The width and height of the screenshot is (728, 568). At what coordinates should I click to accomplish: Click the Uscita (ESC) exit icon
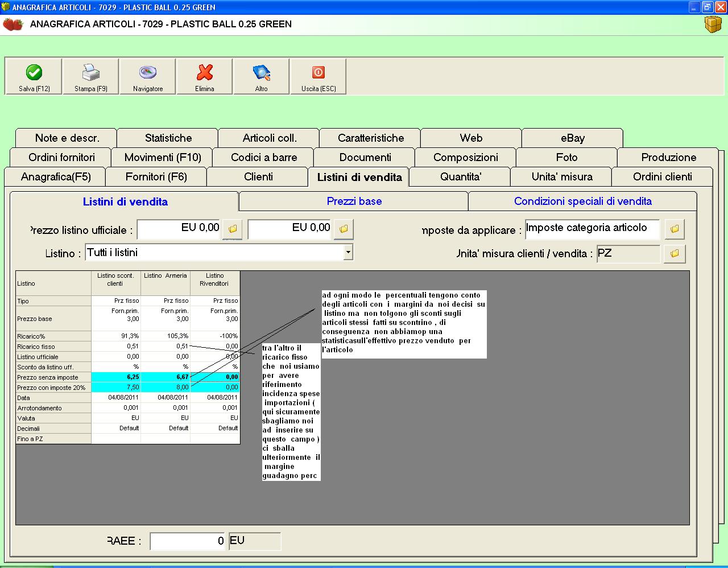[318, 73]
